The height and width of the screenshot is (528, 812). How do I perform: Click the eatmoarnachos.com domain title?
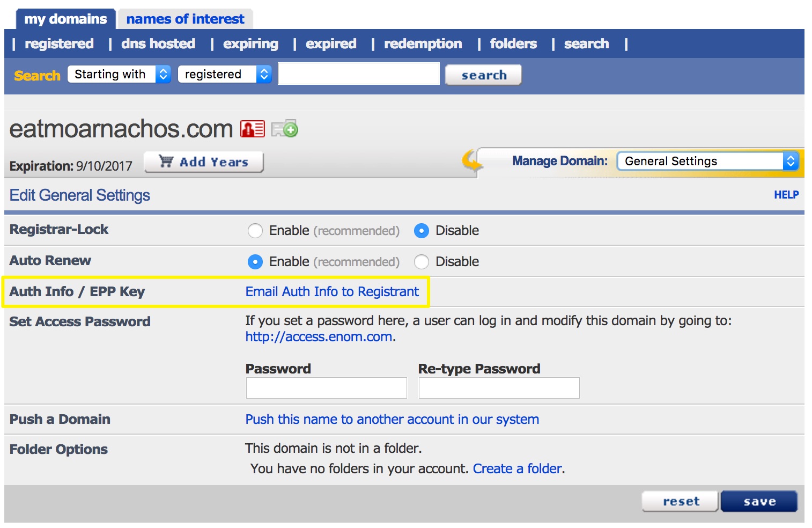pos(121,129)
